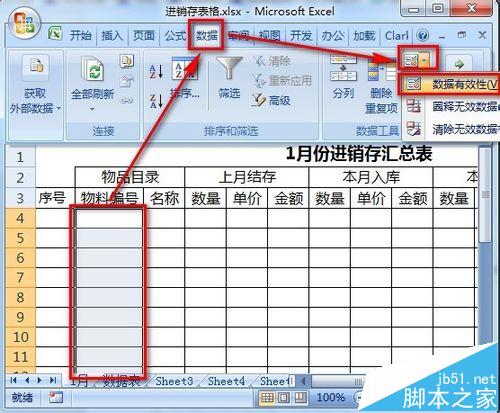Click the workbook restore window icon

pyautogui.click(x=462, y=35)
